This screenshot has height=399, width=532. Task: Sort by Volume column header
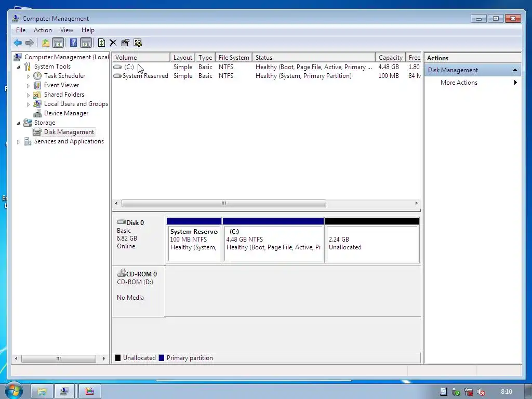(141, 57)
